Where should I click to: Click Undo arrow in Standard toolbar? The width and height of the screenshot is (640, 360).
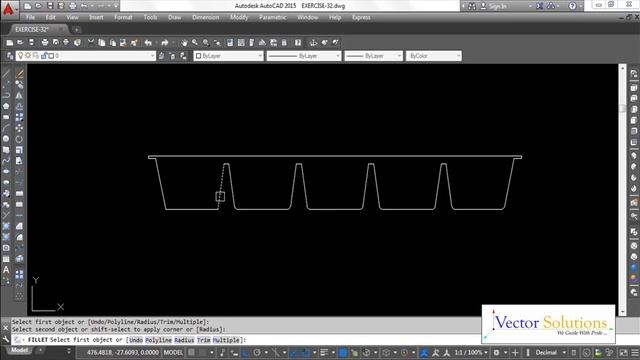pos(148,42)
